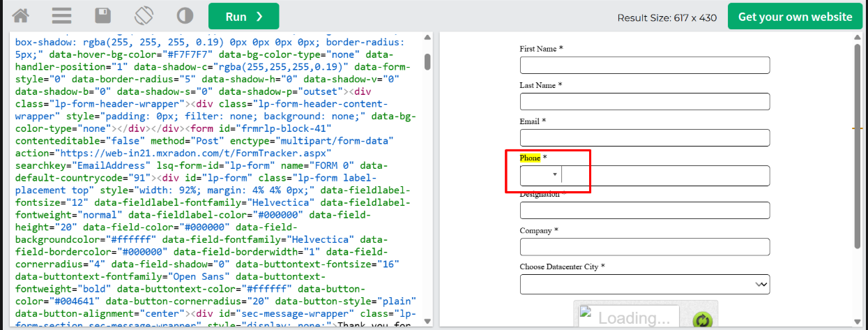This screenshot has height=330, width=868.
Task: Select the Designation input field
Action: (644, 210)
